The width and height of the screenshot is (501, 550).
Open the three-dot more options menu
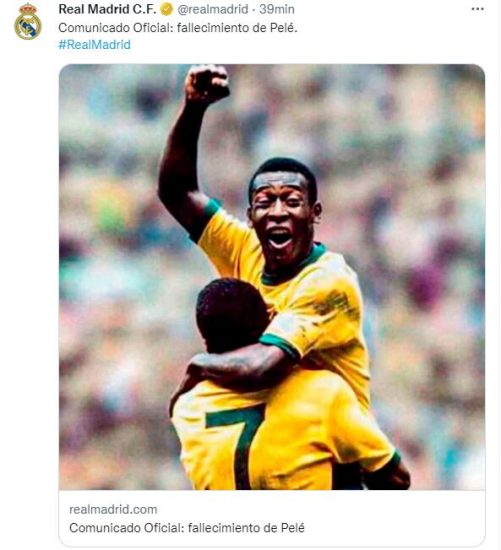477,9
